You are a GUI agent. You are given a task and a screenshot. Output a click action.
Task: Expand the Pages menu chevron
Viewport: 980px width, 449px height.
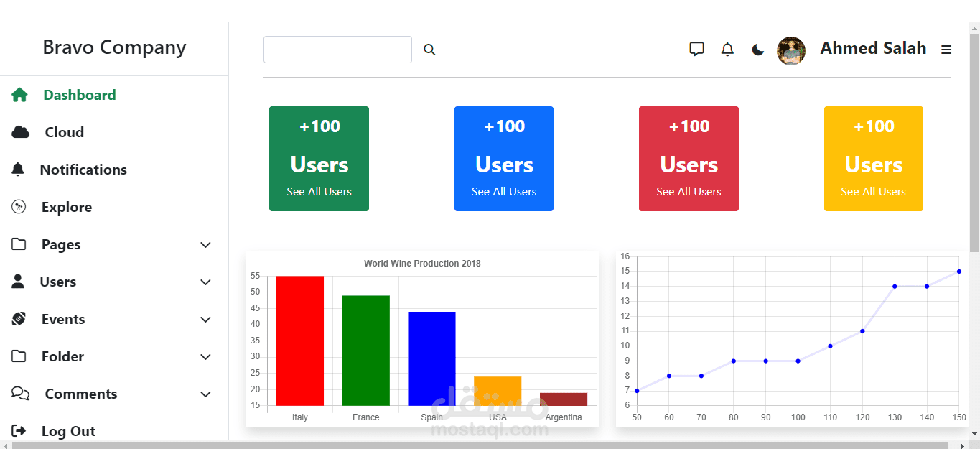206,245
